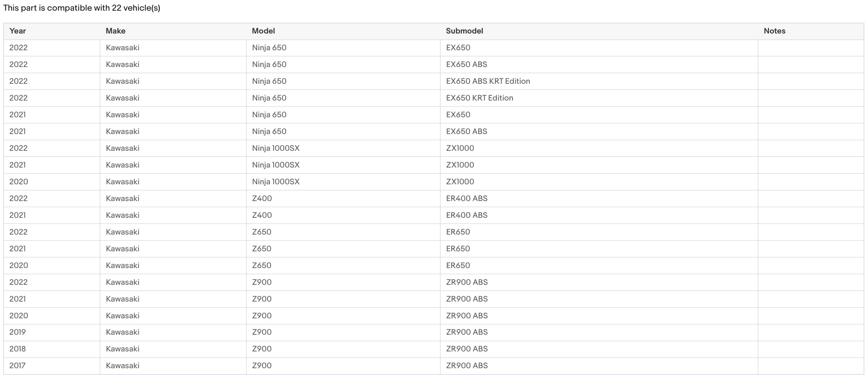The height and width of the screenshot is (380, 868).
Task: Click the 2018 year cell
Action: pos(18,349)
